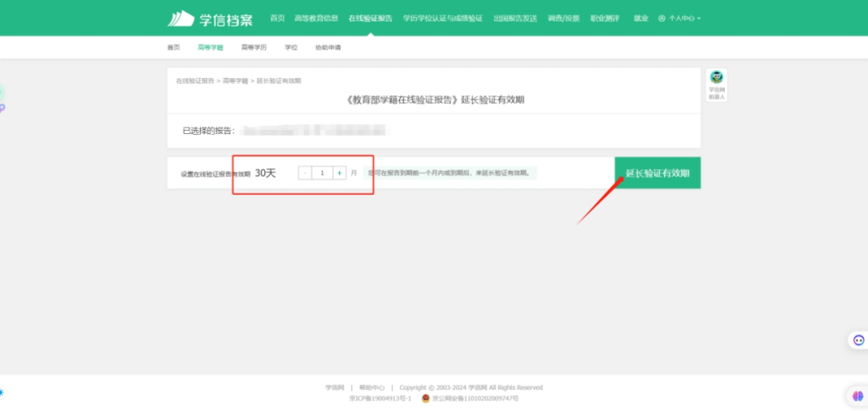The width and height of the screenshot is (868, 411).
Task: Open 学历学位认证与成绩验证 menu item
Action: [x=443, y=18]
